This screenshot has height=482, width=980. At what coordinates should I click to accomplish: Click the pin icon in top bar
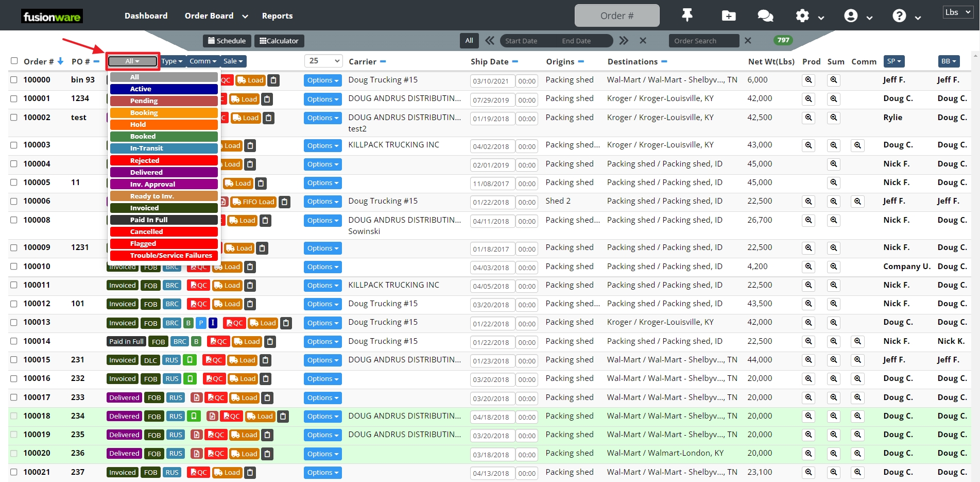coord(687,15)
